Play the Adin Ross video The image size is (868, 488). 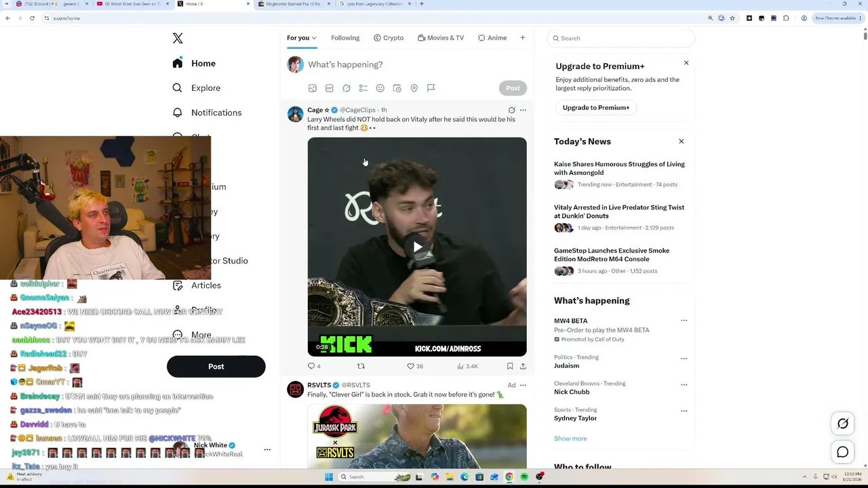(x=417, y=247)
